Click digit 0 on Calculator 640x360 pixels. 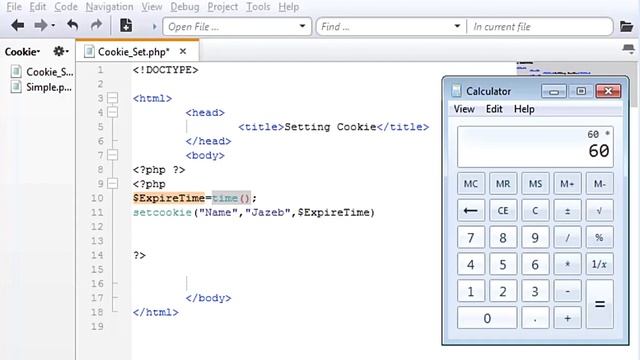click(487, 318)
